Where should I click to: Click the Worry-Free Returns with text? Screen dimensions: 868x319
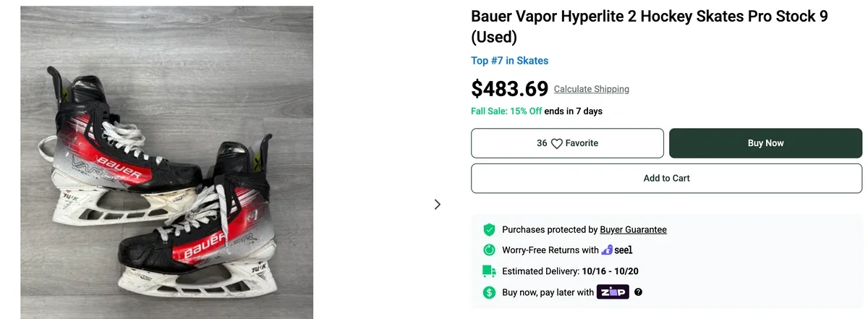[550, 250]
